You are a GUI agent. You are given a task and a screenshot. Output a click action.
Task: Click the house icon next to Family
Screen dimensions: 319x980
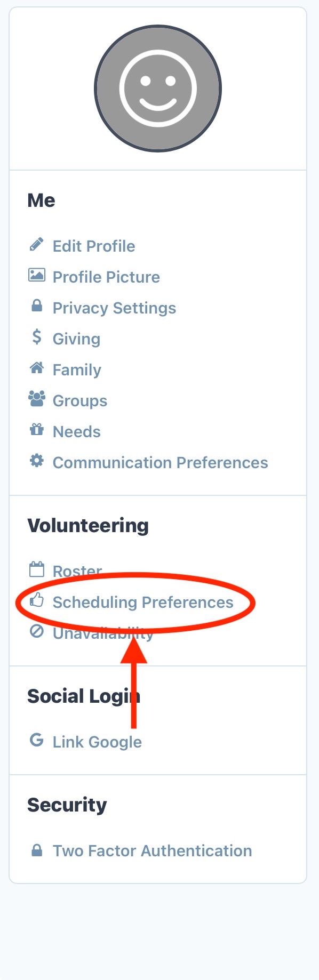(36, 368)
